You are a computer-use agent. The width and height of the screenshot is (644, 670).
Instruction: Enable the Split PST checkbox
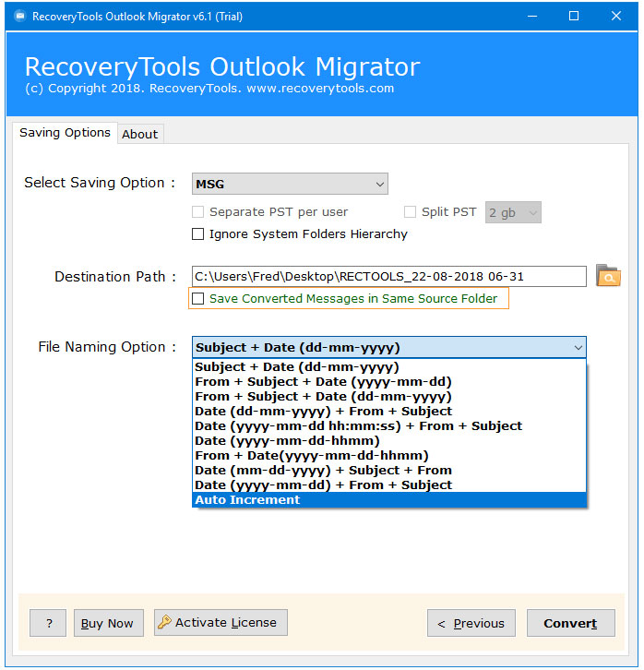[x=410, y=212]
